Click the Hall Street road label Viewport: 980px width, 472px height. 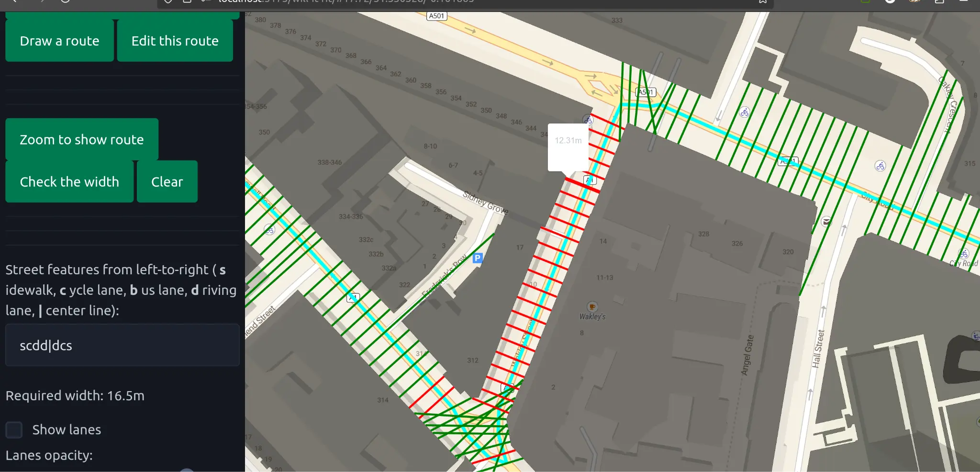(818, 348)
